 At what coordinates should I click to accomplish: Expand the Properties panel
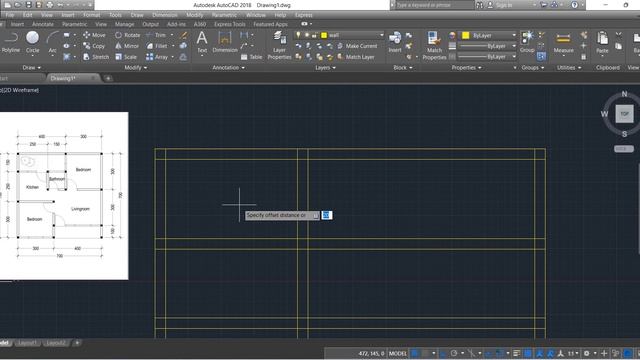coord(467,67)
